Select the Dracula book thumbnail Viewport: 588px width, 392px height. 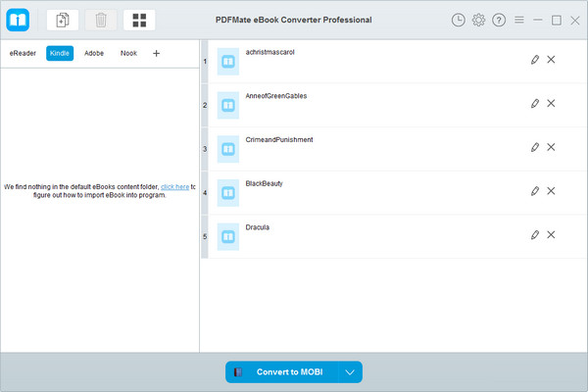(x=227, y=236)
